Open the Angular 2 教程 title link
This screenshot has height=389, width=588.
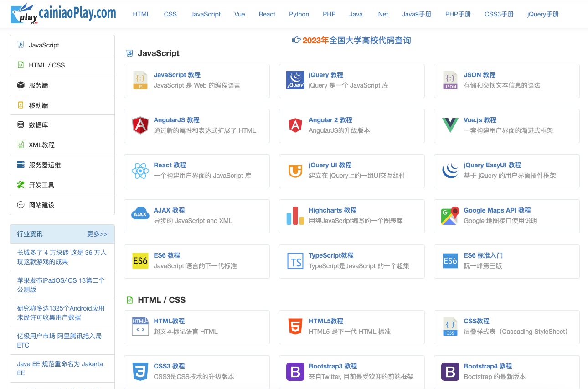(x=330, y=120)
